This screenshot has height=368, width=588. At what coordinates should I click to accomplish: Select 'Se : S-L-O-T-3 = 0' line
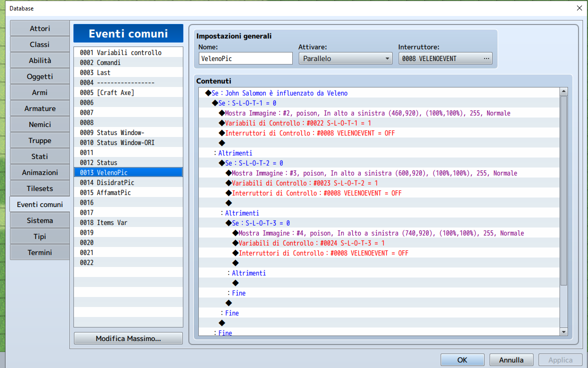click(380, 223)
